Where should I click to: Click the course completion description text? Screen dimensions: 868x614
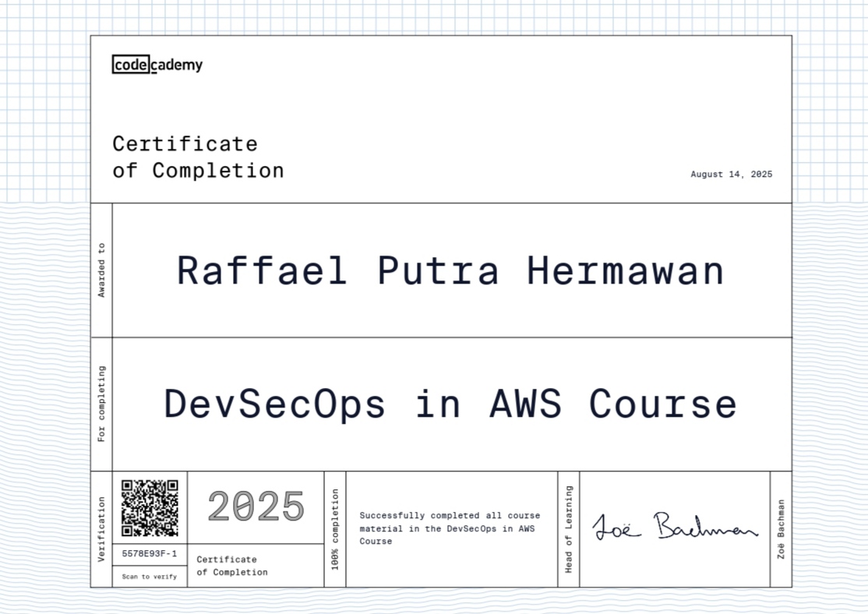pyautogui.click(x=448, y=528)
